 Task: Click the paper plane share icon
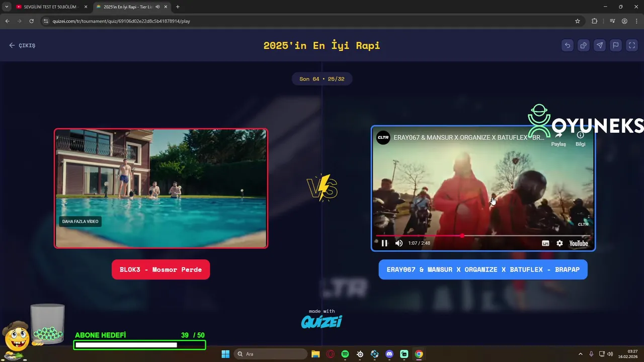coord(600,45)
